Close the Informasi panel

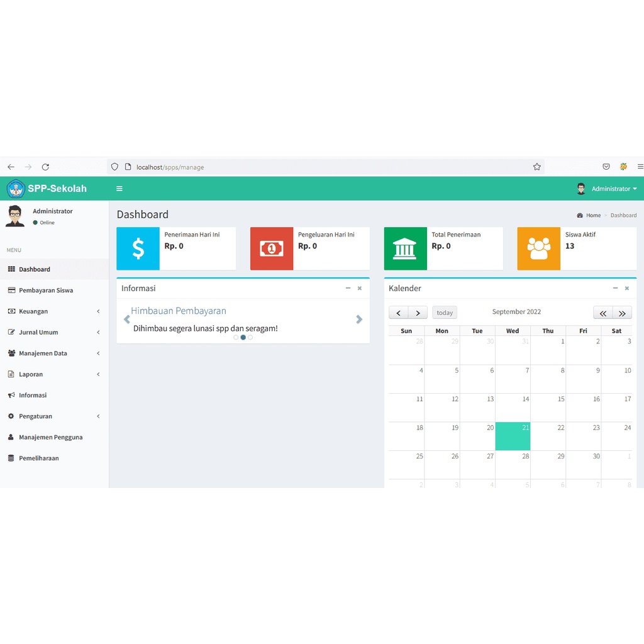359,288
